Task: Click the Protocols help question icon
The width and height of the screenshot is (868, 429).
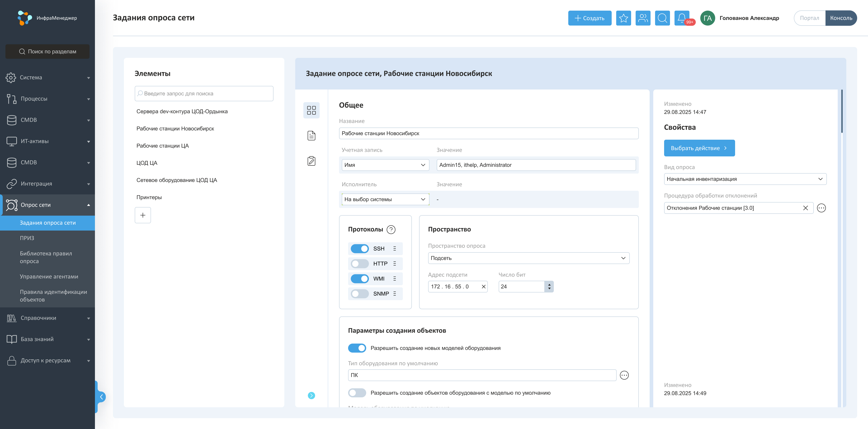Action: [391, 229]
